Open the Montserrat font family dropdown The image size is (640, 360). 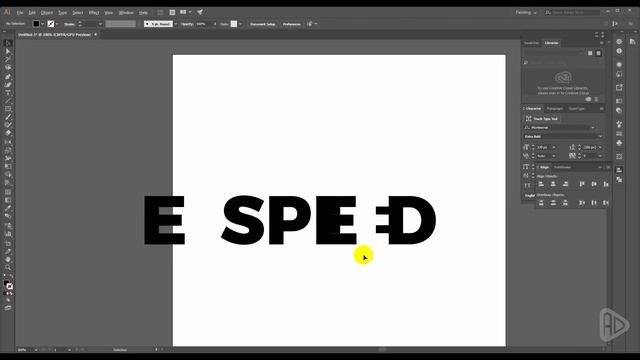click(x=593, y=127)
